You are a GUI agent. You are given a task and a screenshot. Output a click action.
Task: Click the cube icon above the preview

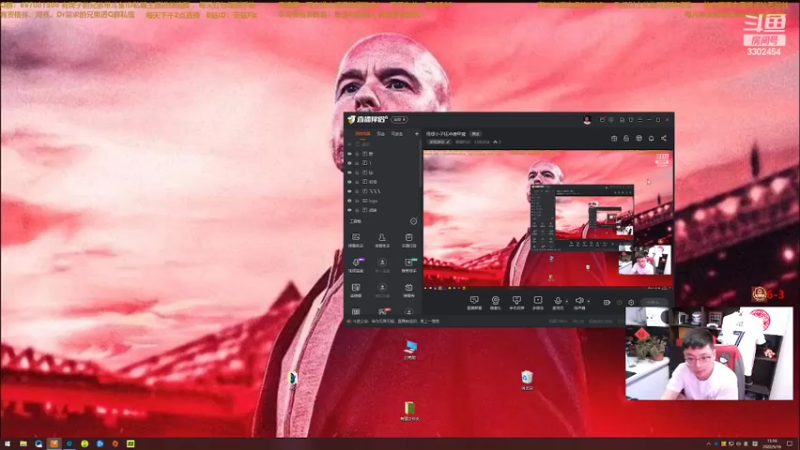point(639,138)
